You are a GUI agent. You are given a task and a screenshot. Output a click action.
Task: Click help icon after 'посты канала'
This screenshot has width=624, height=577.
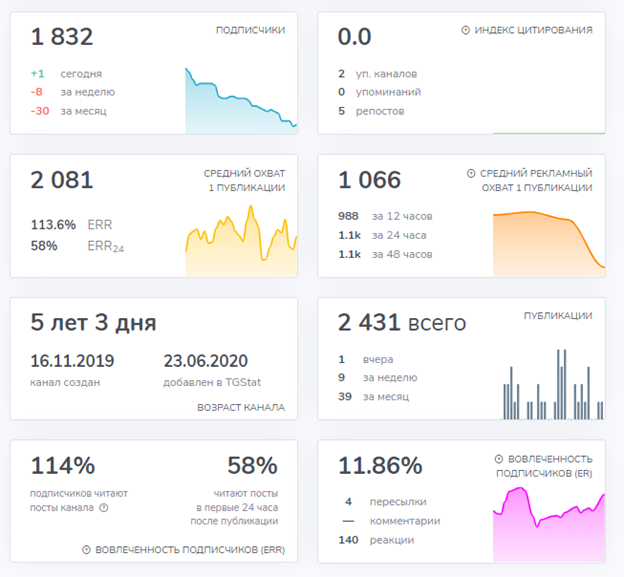pos(103,508)
